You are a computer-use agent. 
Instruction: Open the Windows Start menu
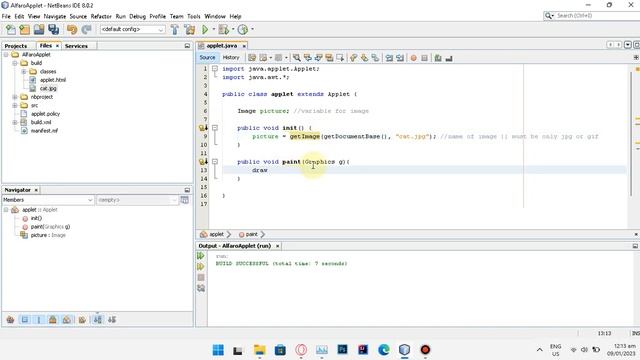[218, 350]
